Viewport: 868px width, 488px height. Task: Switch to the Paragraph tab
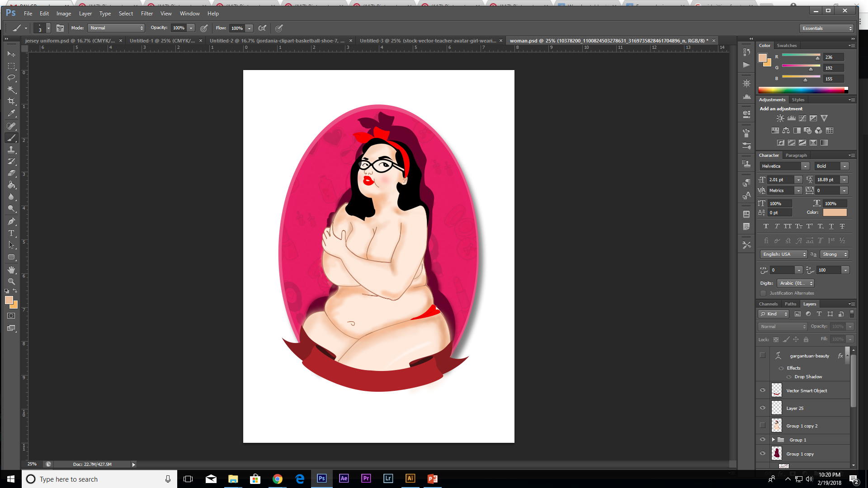[796, 155]
